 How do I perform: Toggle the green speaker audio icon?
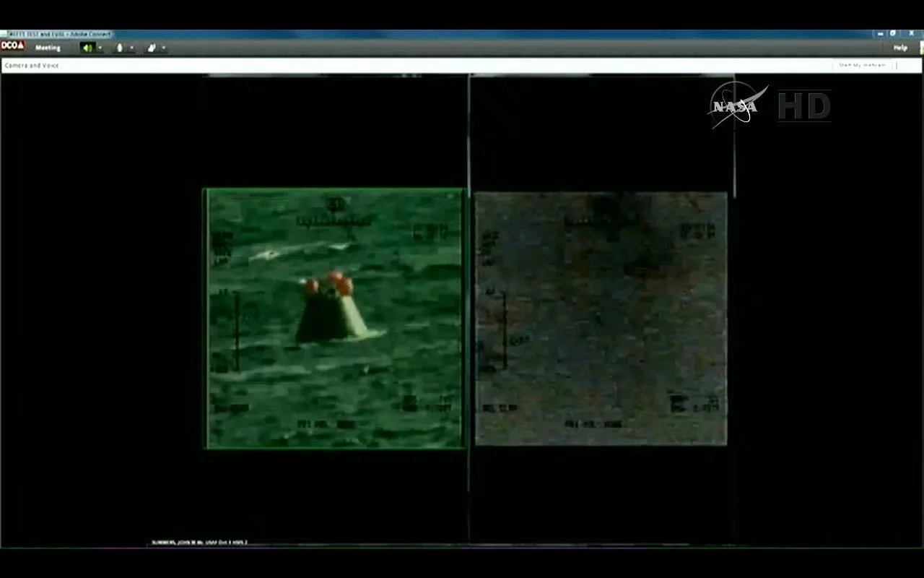87,48
